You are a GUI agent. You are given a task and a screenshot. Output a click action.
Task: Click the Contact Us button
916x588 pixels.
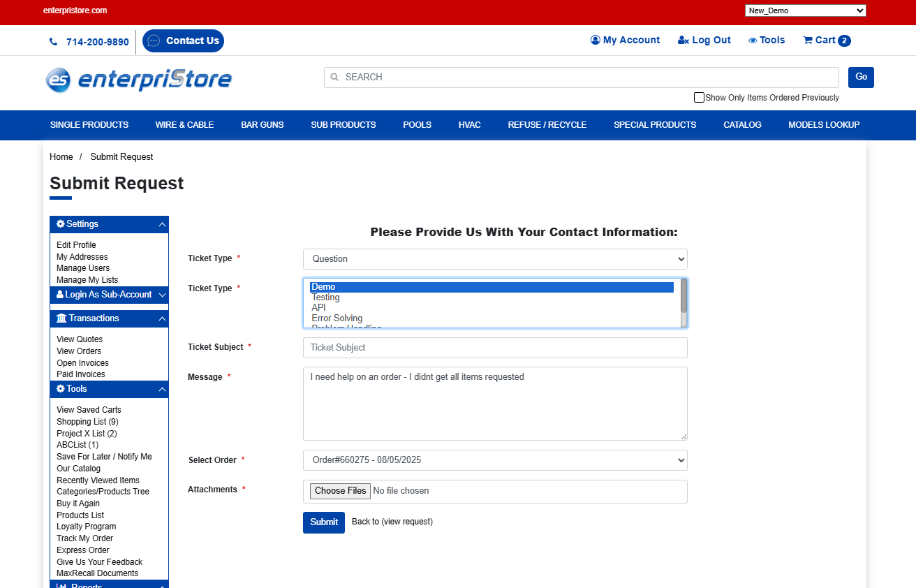point(183,41)
